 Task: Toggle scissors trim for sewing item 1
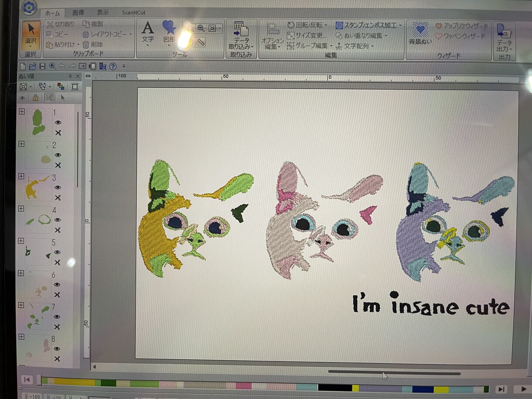[x=58, y=133]
